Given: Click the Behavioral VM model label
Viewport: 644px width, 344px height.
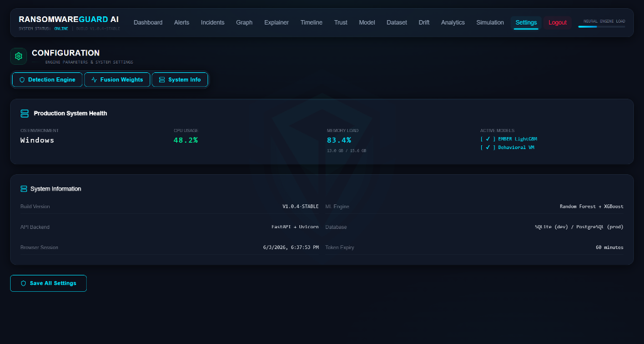Looking at the screenshot, I should click(x=516, y=147).
